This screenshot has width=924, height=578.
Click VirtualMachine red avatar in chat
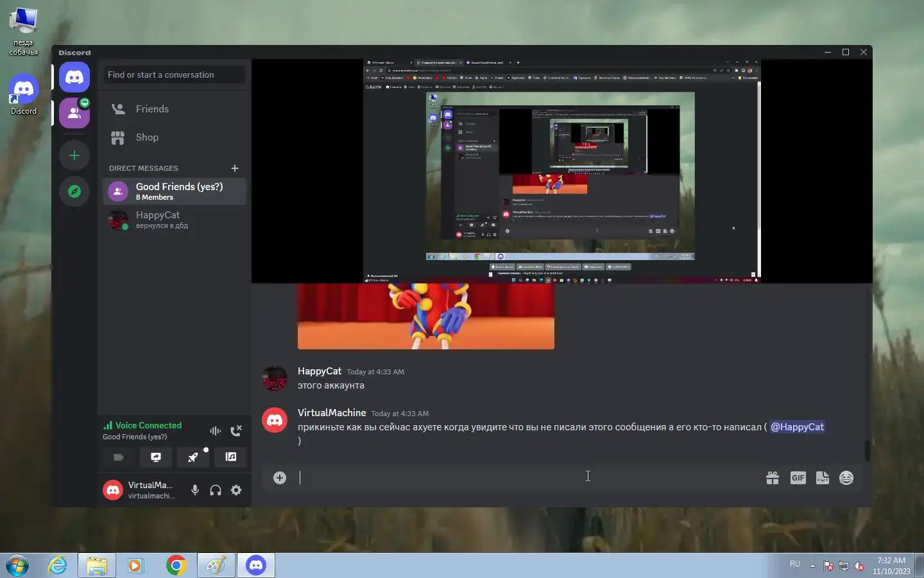[x=275, y=420]
